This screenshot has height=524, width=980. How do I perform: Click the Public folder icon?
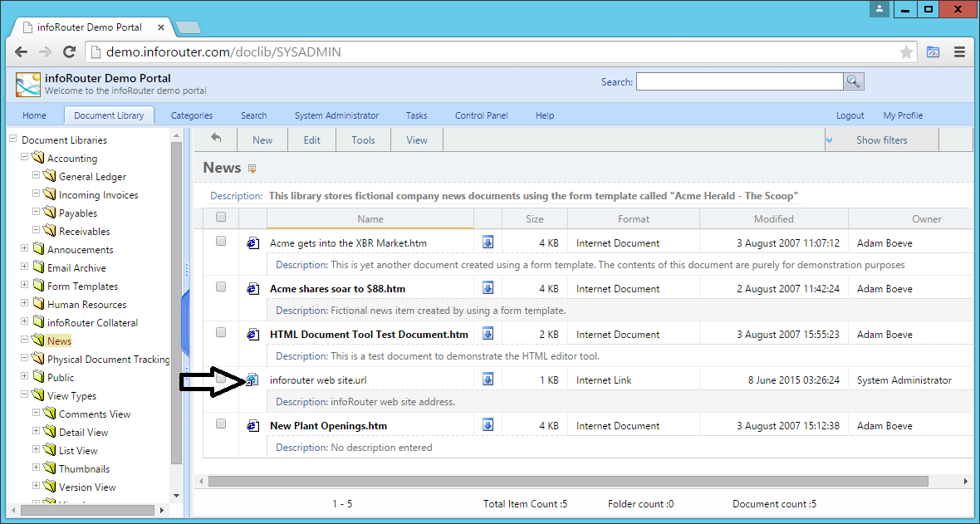38,376
